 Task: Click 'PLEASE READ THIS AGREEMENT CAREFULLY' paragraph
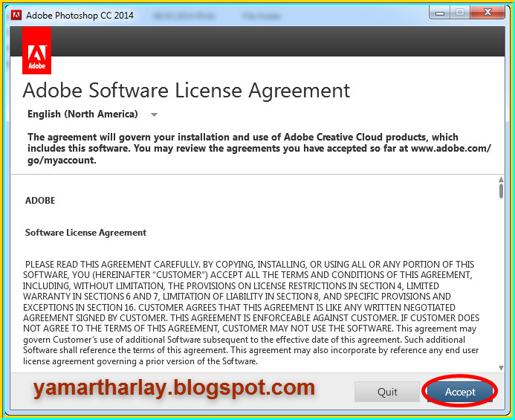(251, 312)
